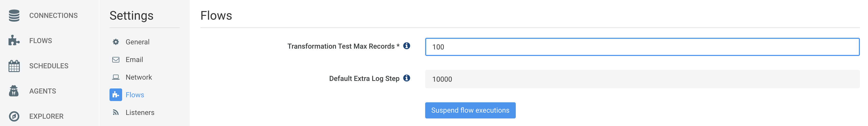868x126 pixels.
Task: Open the Listeners settings page
Action: tap(140, 113)
